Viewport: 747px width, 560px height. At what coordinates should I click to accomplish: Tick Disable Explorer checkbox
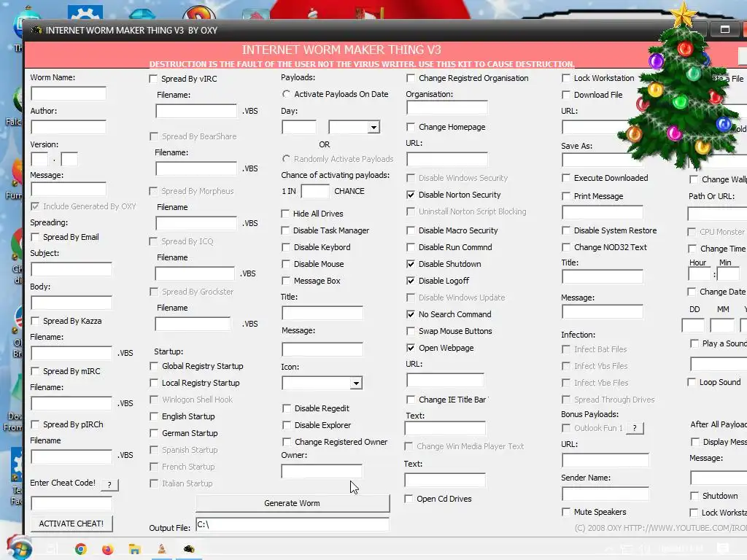[286, 425]
